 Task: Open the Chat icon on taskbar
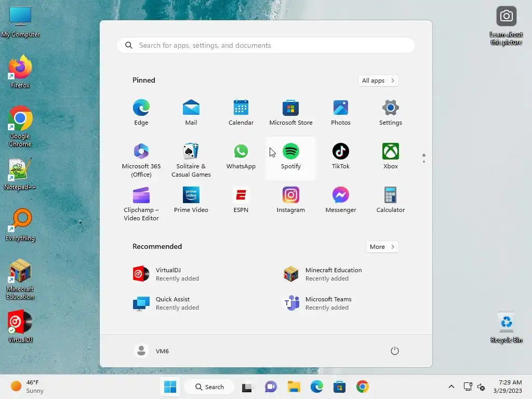click(x=270, y=387)
